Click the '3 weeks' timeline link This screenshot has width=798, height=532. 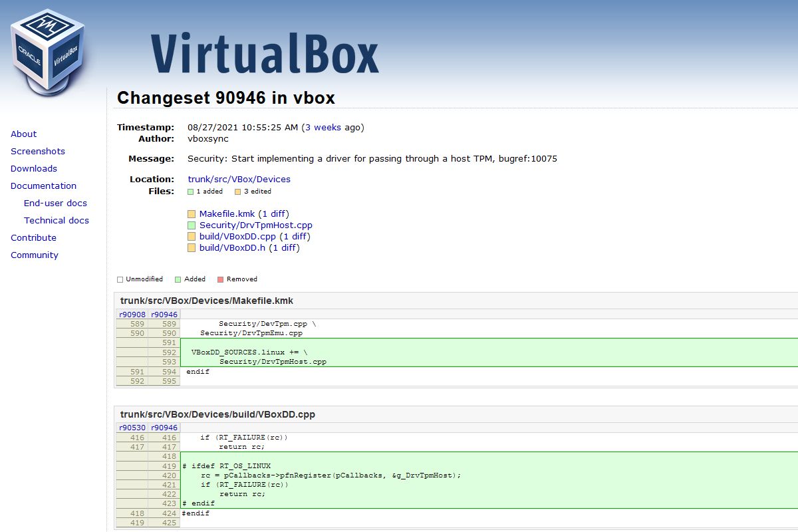point(323,128)
